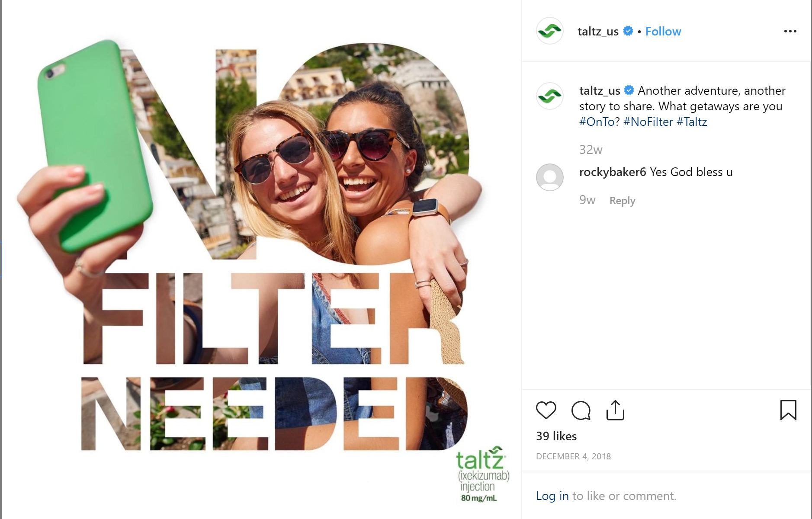Reply to rockybaker6's comment

click(x=622, y=201)
